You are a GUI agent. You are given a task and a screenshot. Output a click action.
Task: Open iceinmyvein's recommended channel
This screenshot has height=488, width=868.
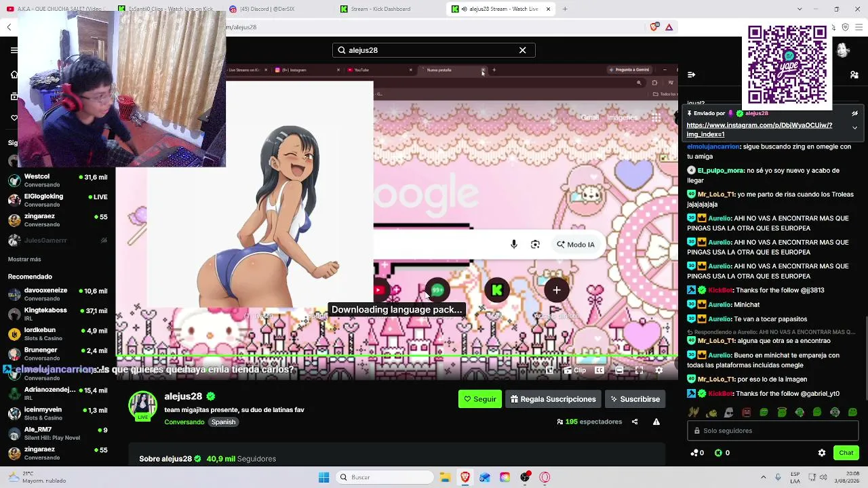coord(58,413)
